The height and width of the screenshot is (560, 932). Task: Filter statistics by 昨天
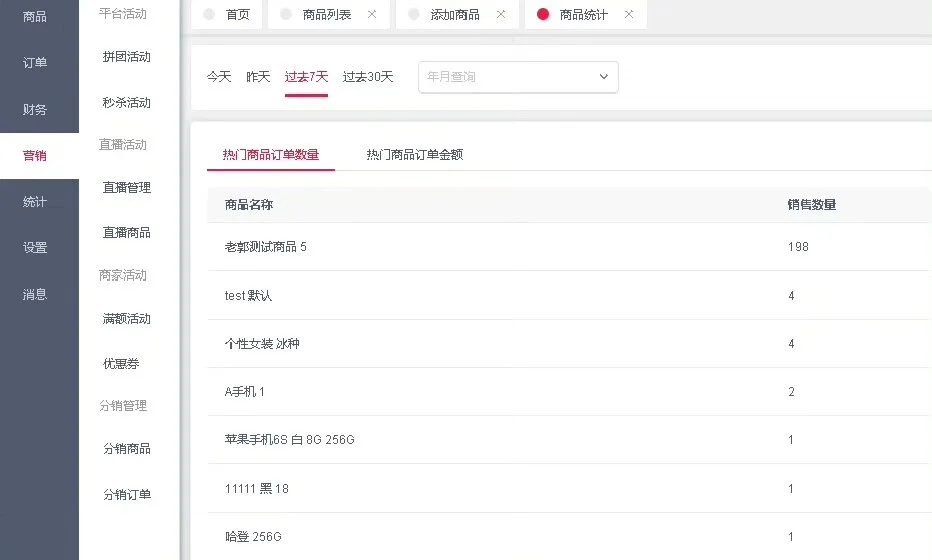click(x=258, y=77)
